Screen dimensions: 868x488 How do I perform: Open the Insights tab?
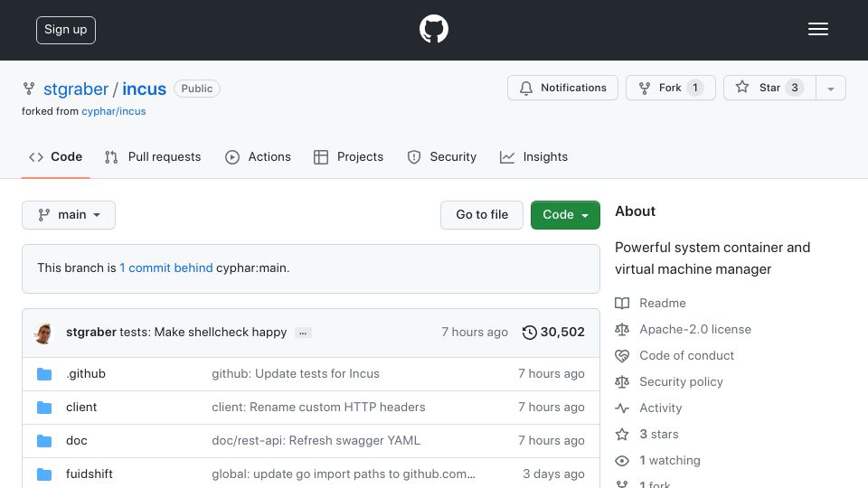pos(533,157)
